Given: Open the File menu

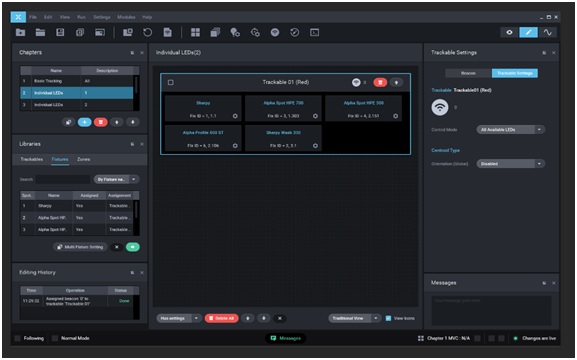Looking at the screenshot, I should tap(33, 17).
